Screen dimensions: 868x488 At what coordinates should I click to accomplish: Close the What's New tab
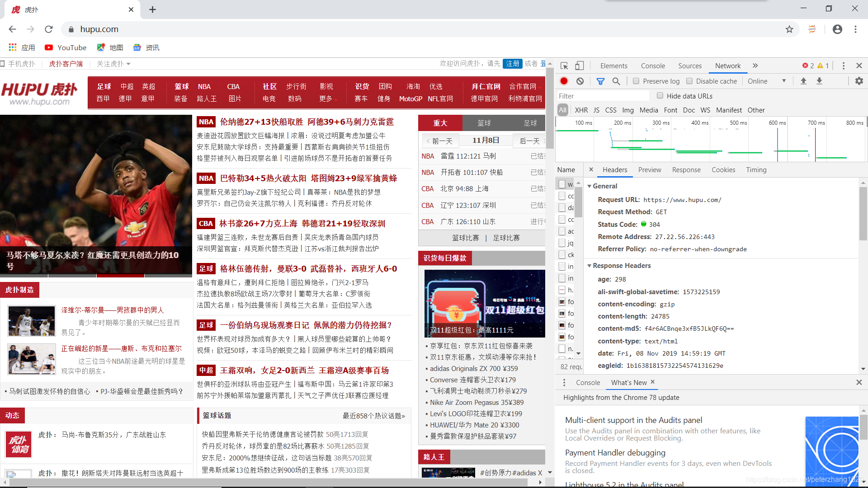tap(652, 382)
